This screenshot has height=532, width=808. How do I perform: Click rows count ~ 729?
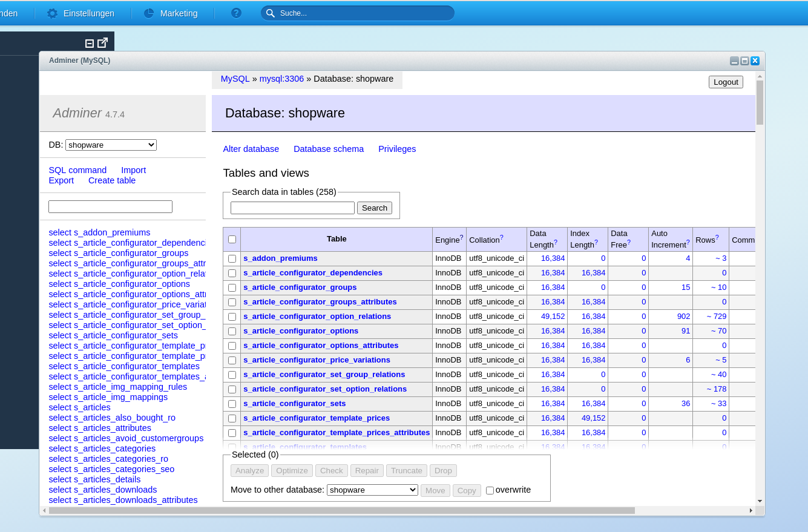click(717, 317)
